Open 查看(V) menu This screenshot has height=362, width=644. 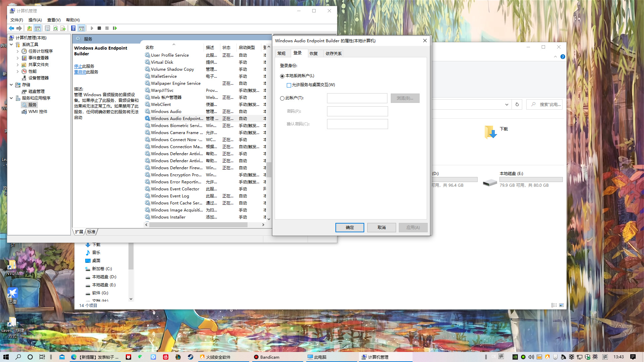click(x=54, y=20)
